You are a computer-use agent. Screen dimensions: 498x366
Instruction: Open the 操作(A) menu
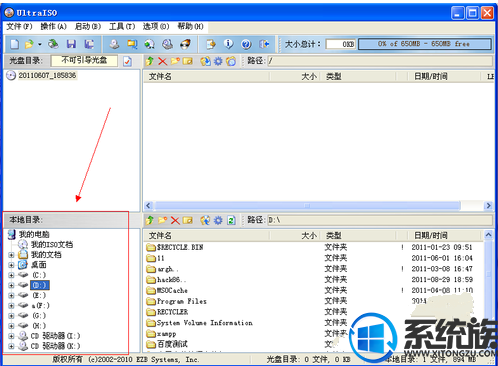[53, 26]
